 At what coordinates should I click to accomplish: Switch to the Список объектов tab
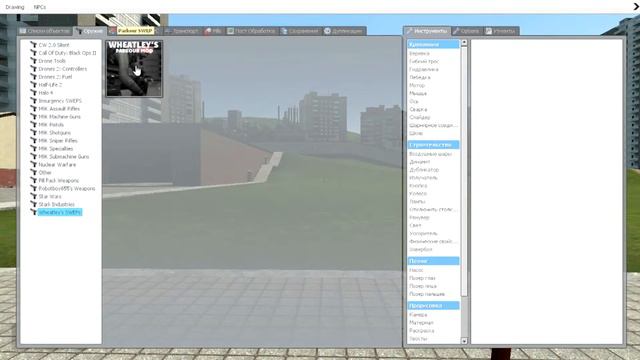coord(45,31)
